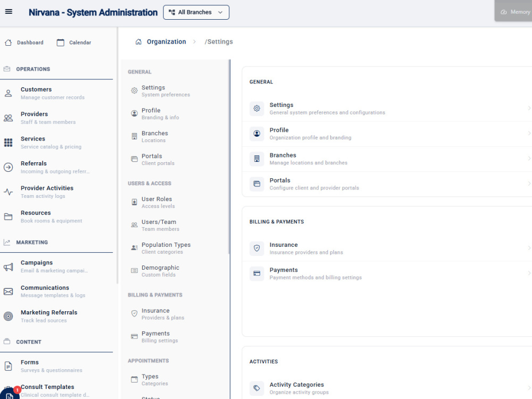The height and width of the screenshot is (399, 532).
Task: Click the Marketing Referrals target icon
Action: point(8,316)
